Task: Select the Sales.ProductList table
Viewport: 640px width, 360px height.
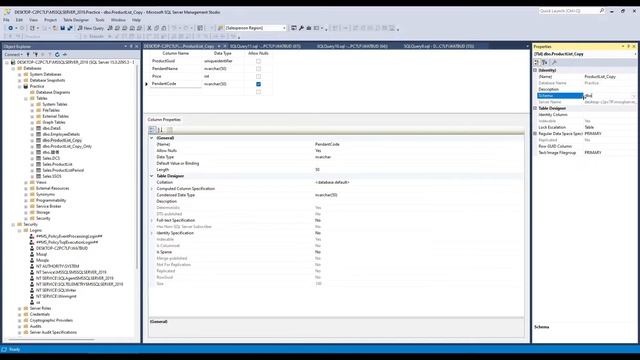Action: 57,164
